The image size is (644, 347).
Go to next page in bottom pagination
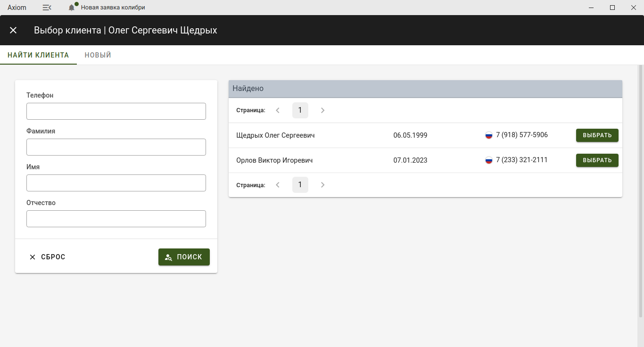pos(323,185)
